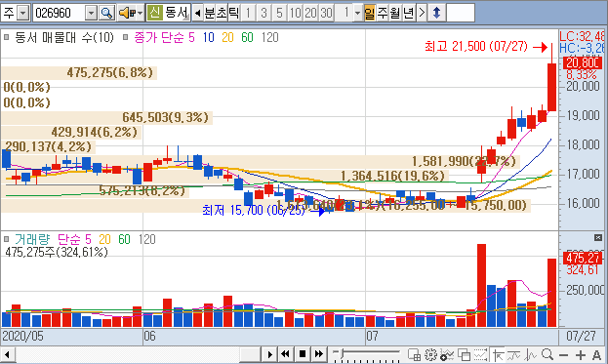
Task: Click the dotted chart range icon
Action: tap(480, 354)
